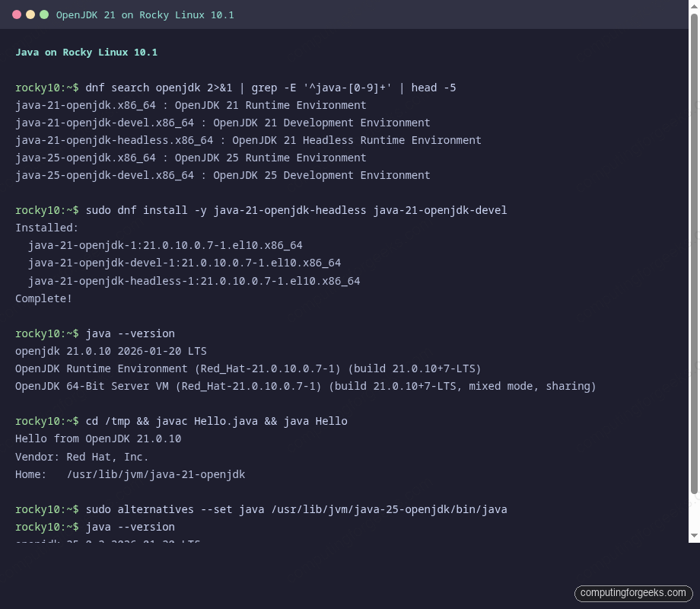
Task: Select 'java-21-openjdk-1:21.0.10.0.7-1.el10.x86_64' package line
Action: click(x=166, y=245)
